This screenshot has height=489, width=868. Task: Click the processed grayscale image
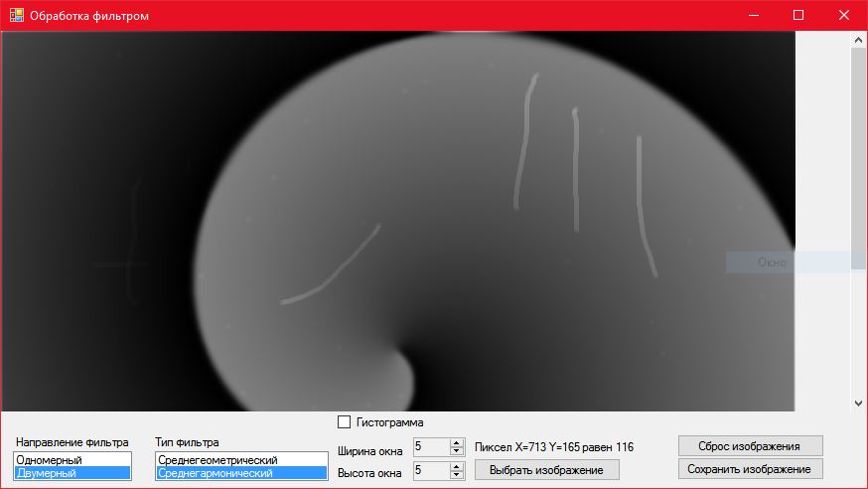coord(398,221)
